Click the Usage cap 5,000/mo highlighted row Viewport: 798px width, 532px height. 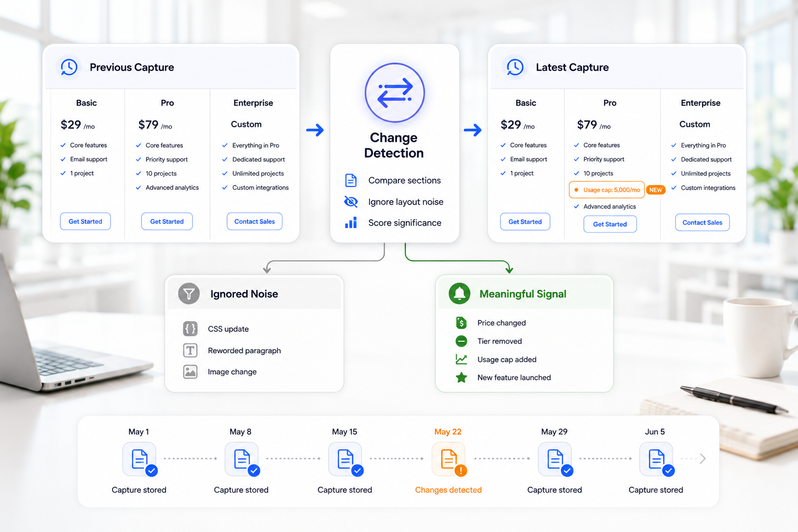click(607, 190)
